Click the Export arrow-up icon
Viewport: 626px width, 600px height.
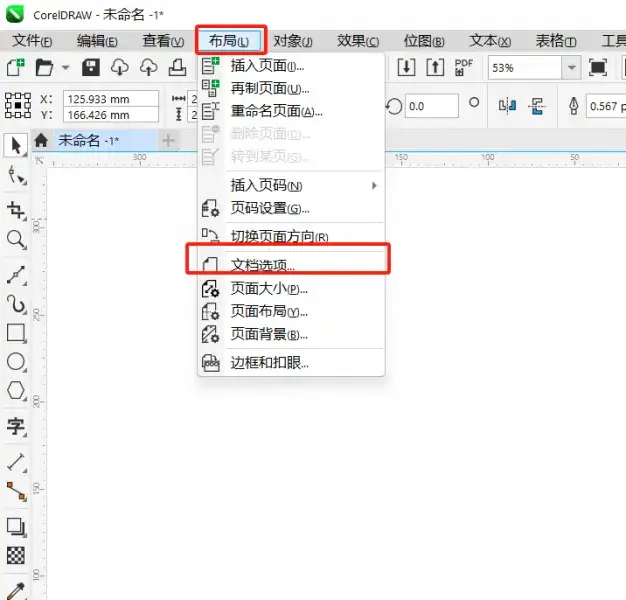coord(435,67)
